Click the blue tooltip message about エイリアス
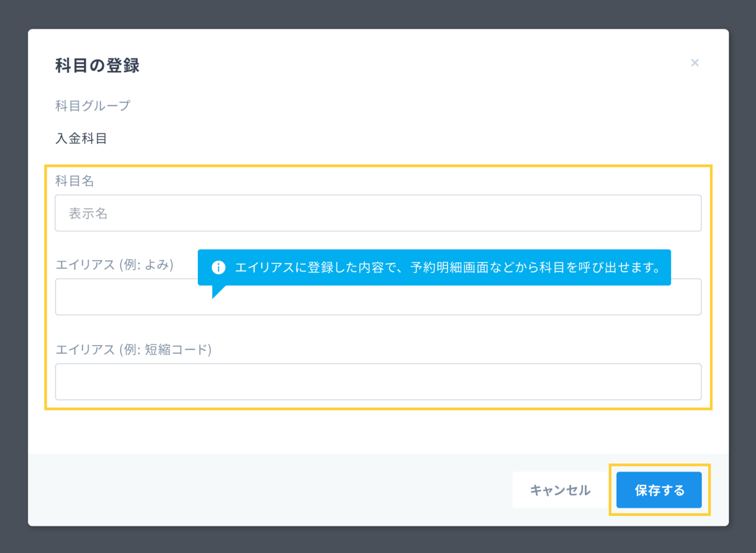Screen dimensions: 756x553 (x=447, y=268)
